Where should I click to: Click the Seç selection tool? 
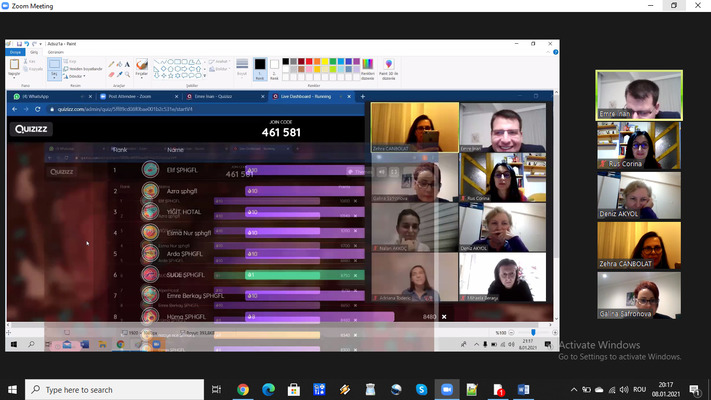[x=54, y=69]
